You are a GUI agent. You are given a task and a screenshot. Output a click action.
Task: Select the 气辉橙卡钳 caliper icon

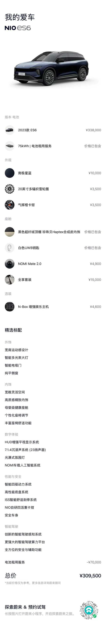pos(9,205)
